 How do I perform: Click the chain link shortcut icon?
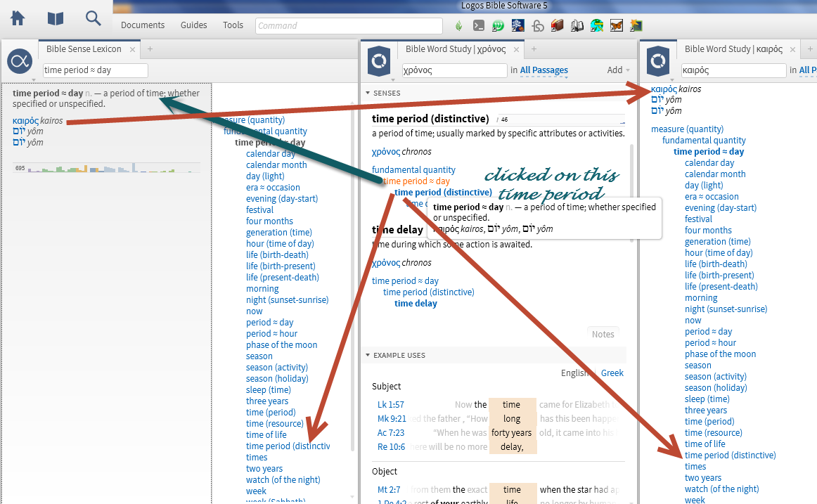(x=538, y=25)
